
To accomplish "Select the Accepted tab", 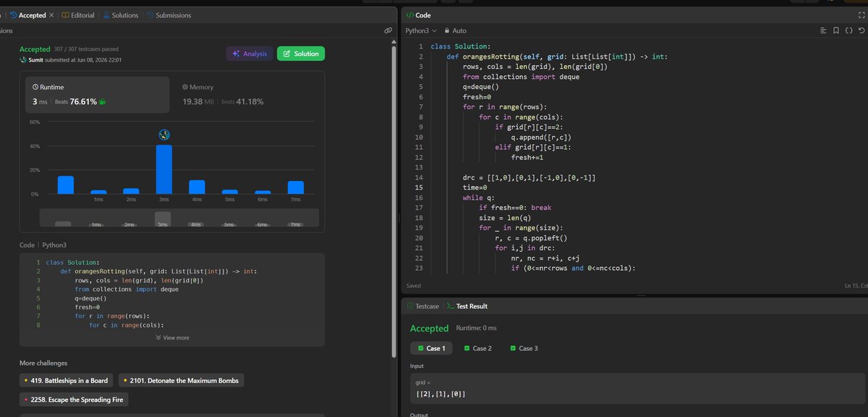I will click(x=28, y=15).
